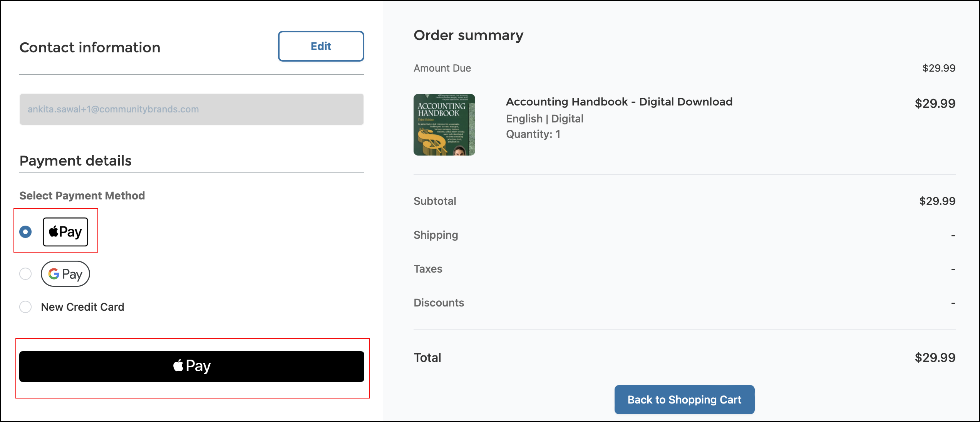The image size is (980, 422).
Task: Click the Contact information heading
Action: 90,47
